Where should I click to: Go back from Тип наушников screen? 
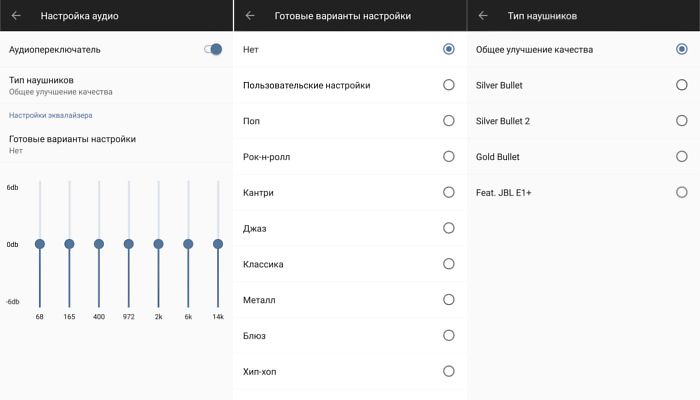coord(483,16)
